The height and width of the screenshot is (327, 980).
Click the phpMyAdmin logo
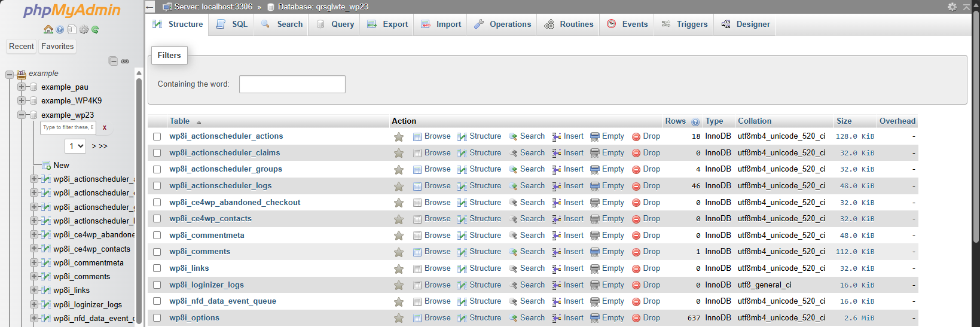72,11
